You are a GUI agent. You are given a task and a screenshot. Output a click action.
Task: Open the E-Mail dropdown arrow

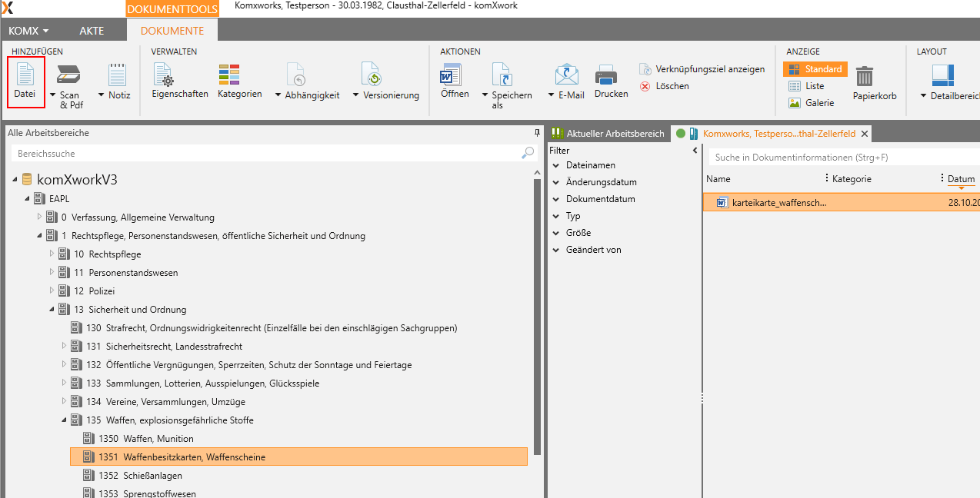pos(551,95)
